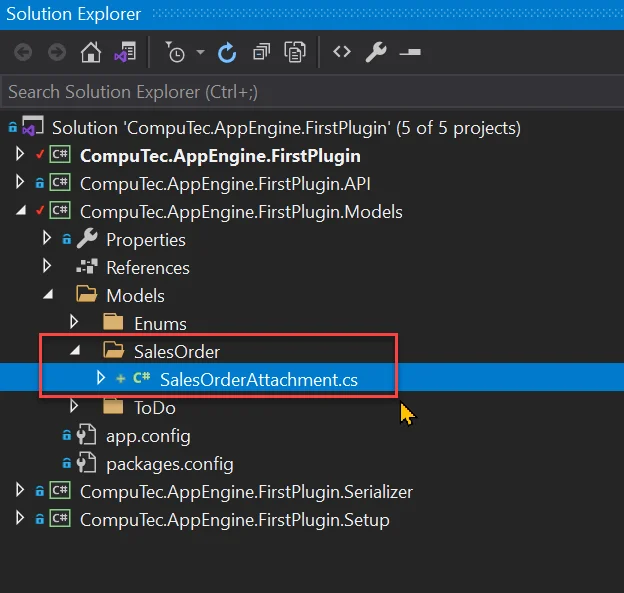
Task: Collapse the CompuTec.AppEngine.FirstPlugin.Models project
Action: point(19,212)
